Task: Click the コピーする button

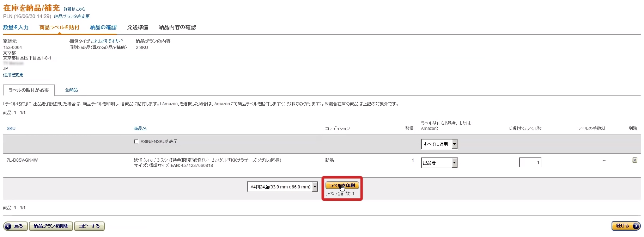Action: point(89,226)
